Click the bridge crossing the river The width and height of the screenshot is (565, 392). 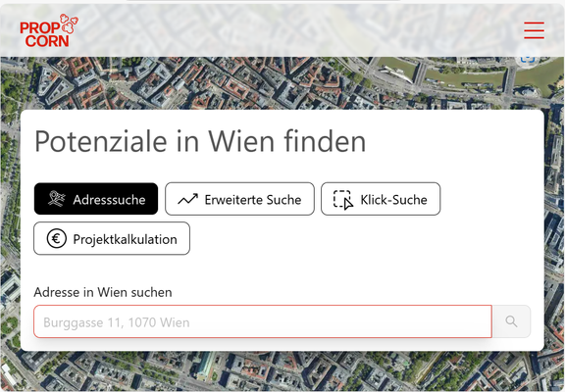click(421, 73)
